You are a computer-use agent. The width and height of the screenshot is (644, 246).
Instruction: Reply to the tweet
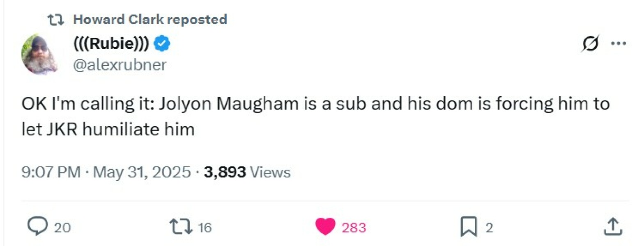39,226
